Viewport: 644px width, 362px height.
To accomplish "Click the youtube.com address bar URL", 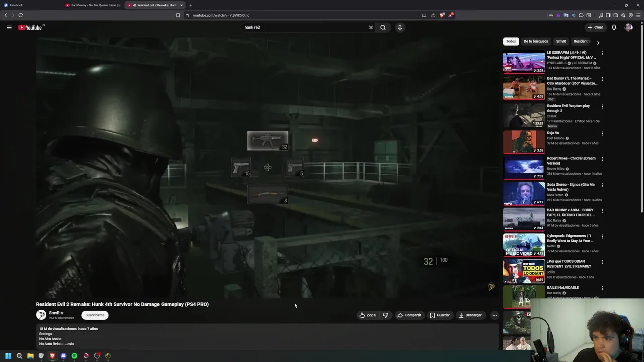I will coord(221,15).
